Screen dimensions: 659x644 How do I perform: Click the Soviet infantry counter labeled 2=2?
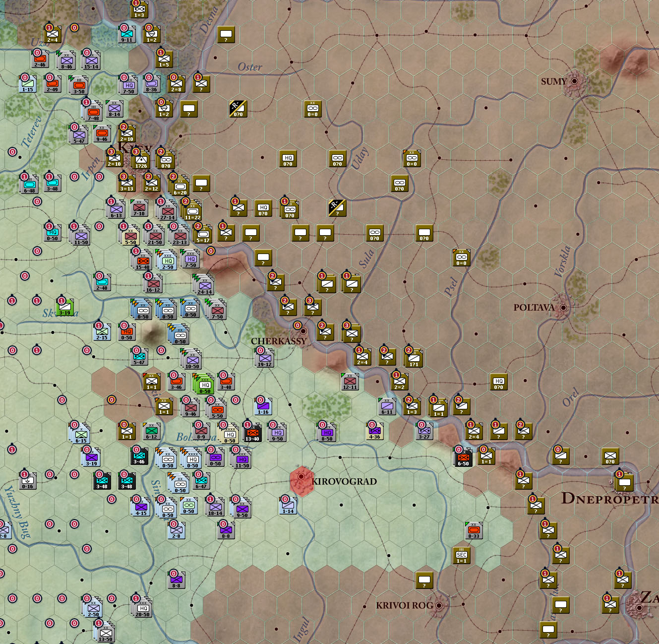point(400,382)
